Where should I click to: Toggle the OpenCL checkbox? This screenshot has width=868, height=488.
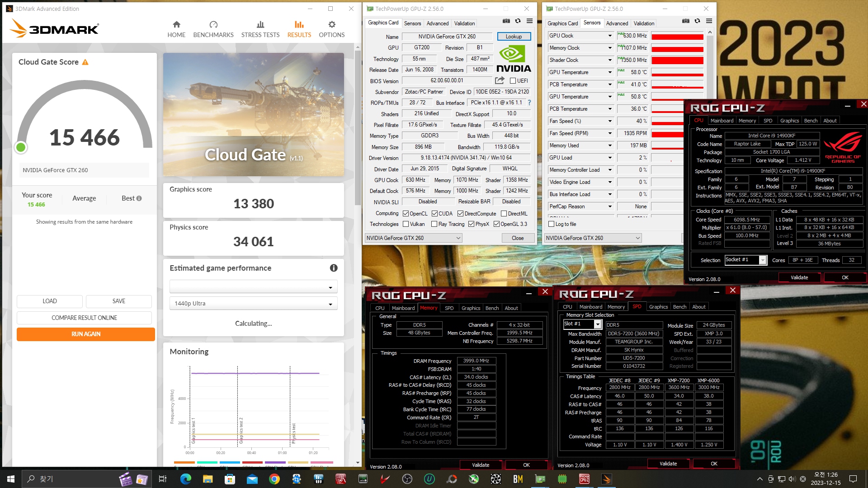click(x=406, y=214)
